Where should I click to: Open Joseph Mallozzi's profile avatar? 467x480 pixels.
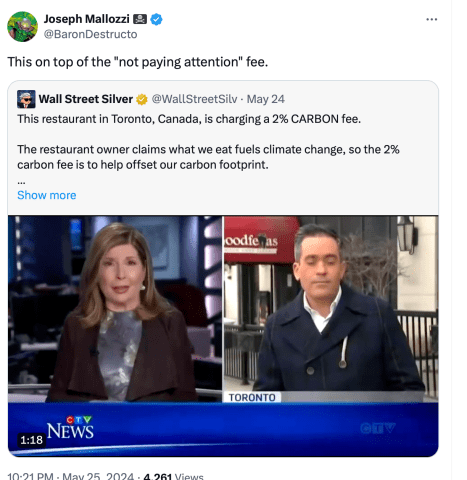[23, 27]
